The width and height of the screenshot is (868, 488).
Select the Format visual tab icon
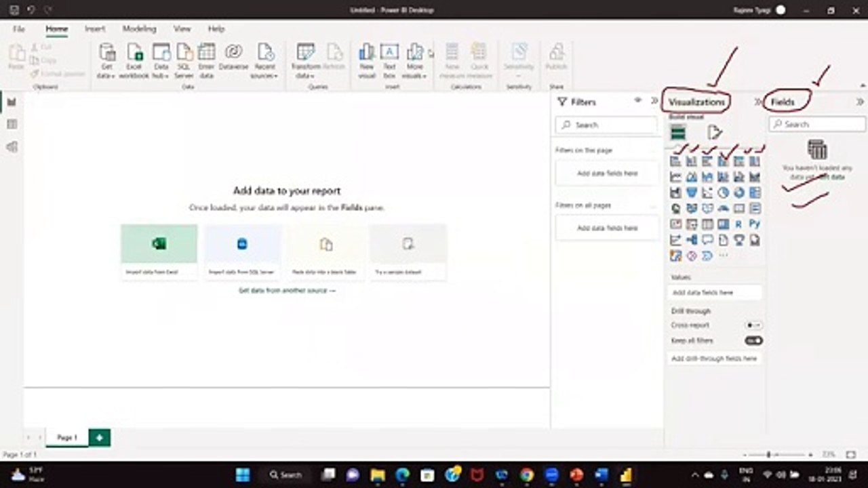point(715,132)
